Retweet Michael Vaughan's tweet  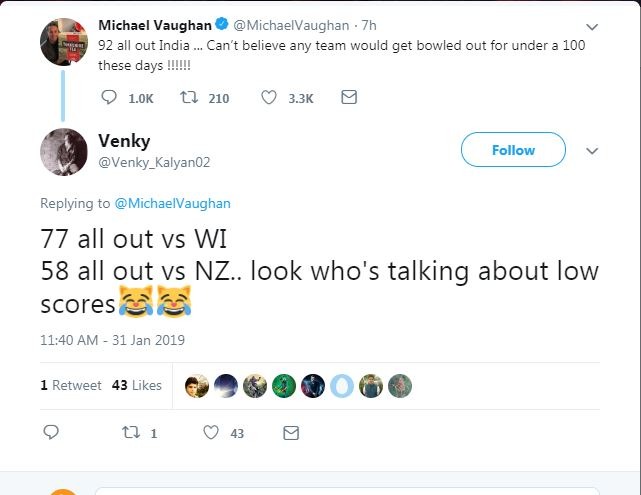click(x=187, y=97)
